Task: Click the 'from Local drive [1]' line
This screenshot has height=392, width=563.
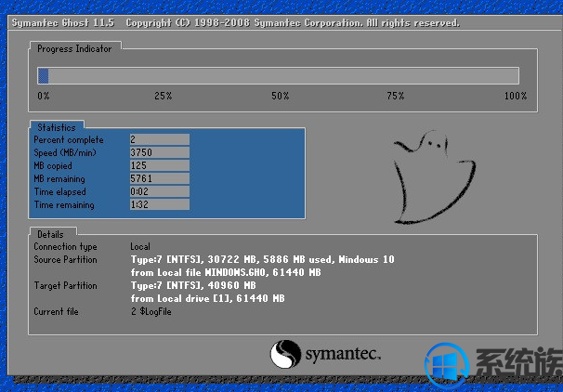Action: 207,299
